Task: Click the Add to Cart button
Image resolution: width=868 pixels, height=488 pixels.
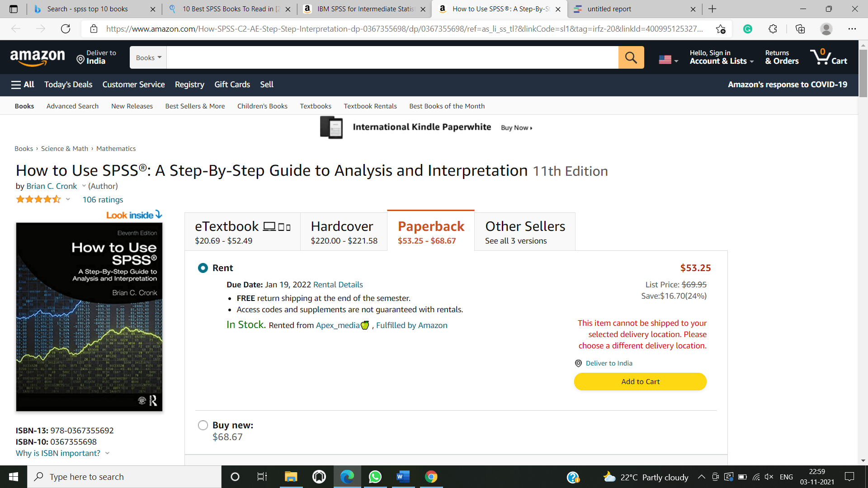Action: click(x=640, y=381)
